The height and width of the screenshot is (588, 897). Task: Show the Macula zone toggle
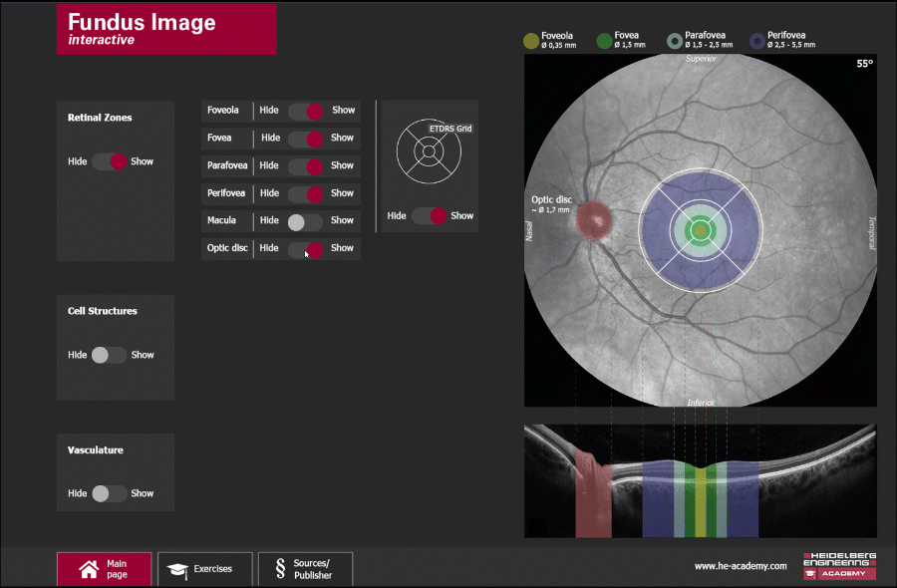305,220
